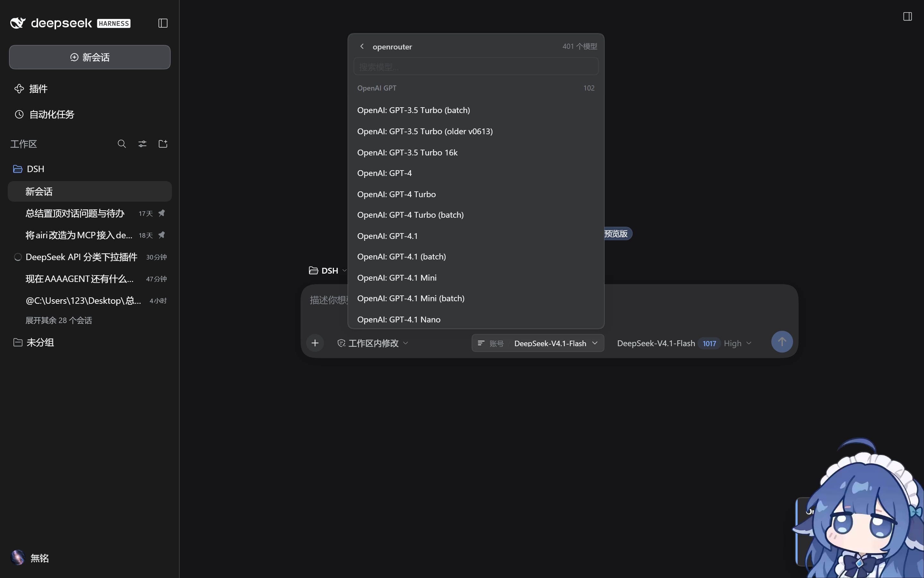Pick OpenAI: GPT-4 Turbo (batch) model

coord(476,215)
